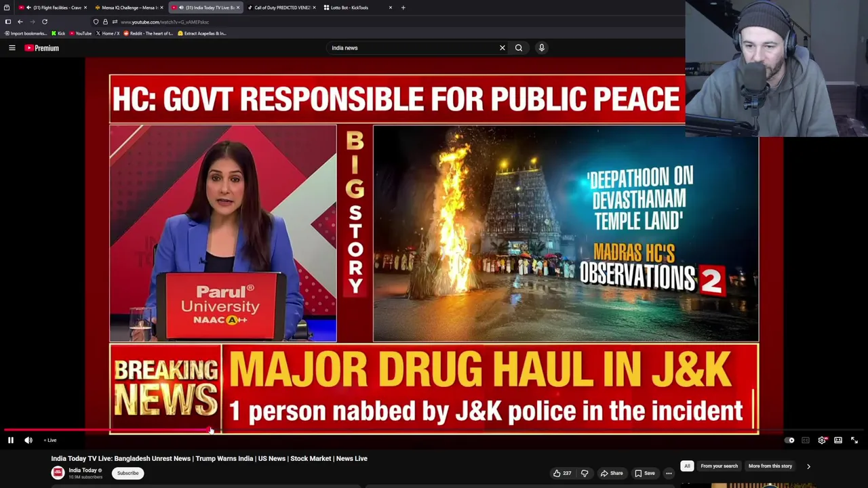The image size is (868, 488).
Task: Show more filter chips with right arrow
Action: pos(808,466)
